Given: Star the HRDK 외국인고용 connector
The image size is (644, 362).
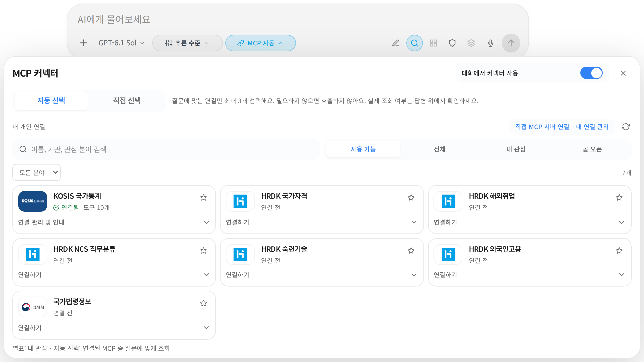Looking at the screenshot, I should click(619, 251).
